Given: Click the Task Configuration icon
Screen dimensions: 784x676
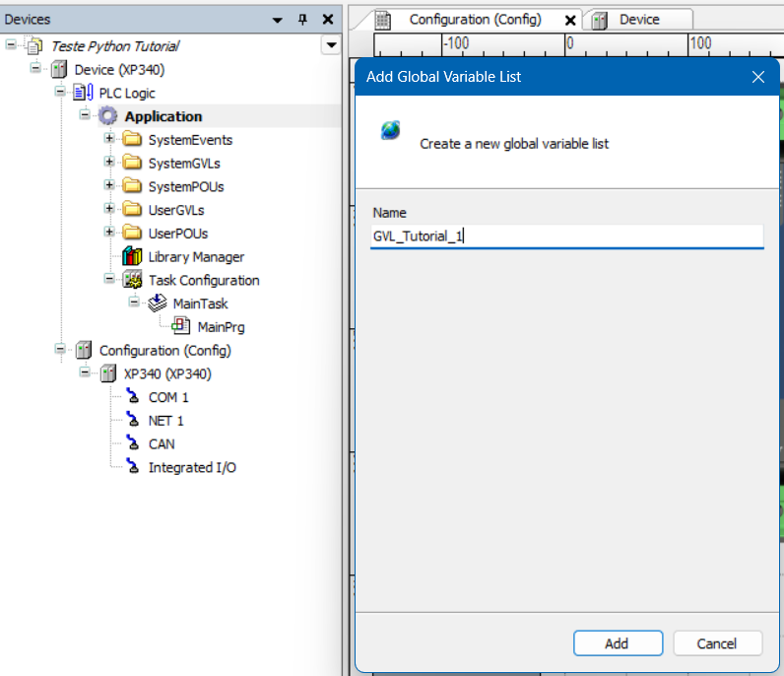Looking at the screenshot, I should [x=132, y=281].
